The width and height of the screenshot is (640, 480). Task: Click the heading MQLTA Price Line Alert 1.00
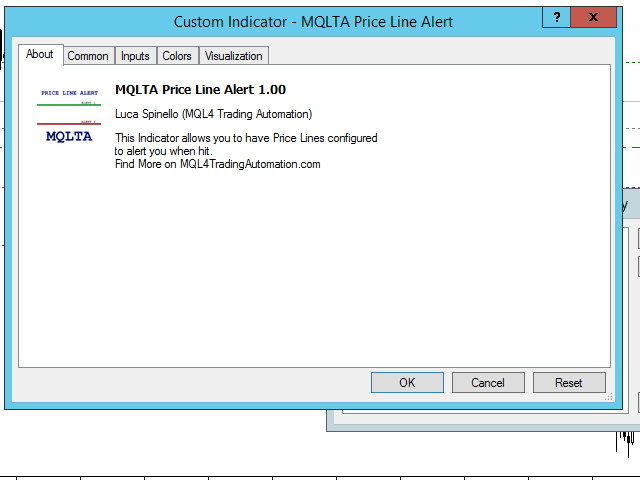pos(200,89)
